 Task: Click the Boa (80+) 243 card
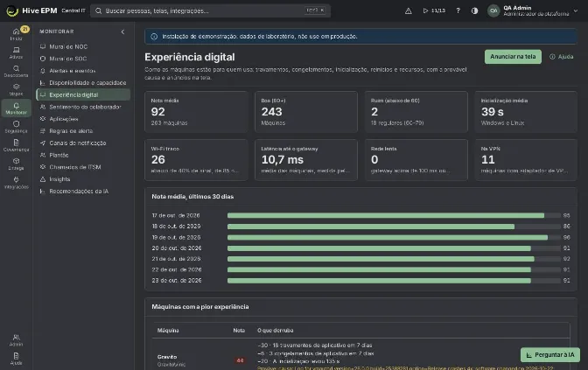click(x=306, y=112)
